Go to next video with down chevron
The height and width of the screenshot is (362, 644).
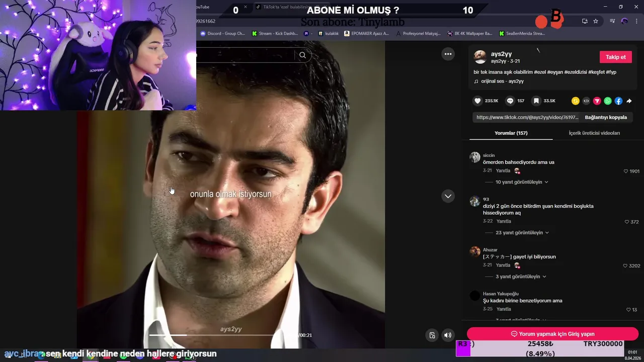pos(448,196)
